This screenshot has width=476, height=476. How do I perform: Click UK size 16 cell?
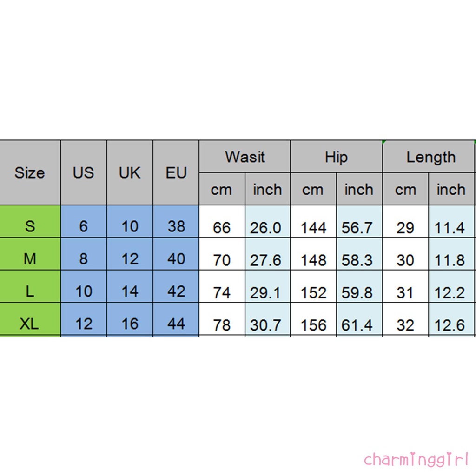pyautogui.click(x=130, y=324)
